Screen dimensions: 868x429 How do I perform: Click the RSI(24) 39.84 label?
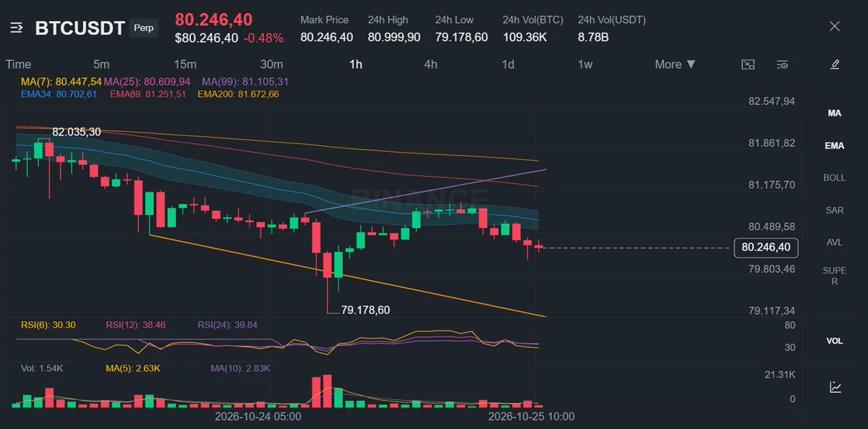pos(227,325)
